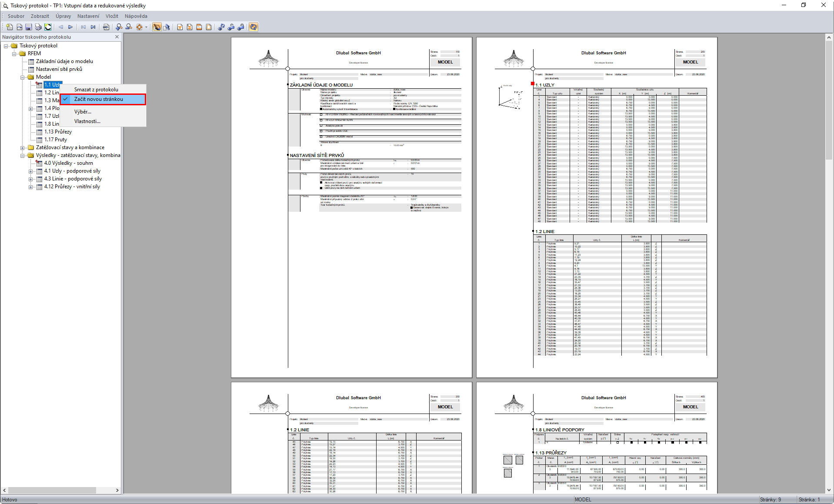This screenshot has width=834, height=504.
Task: Open the Soubor menu
Action: [x=16, y=16]
